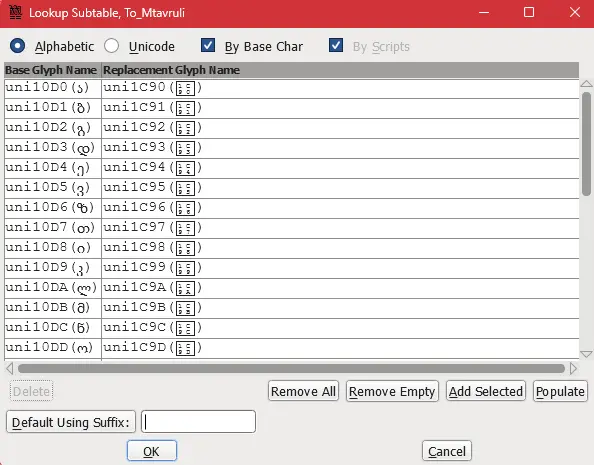Image resolution: width=594 pixels, height=465 pixels.
Task: Select the uni10DC base glyph cell
Action: click(53, 328)
